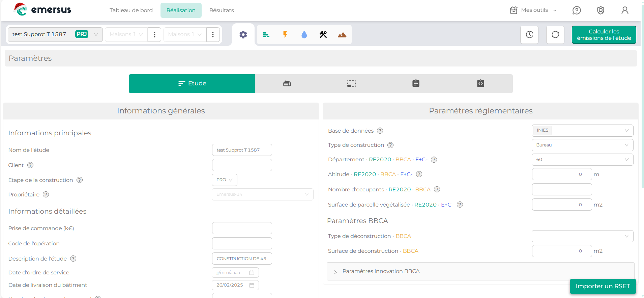Expand Paramètres innovation BBCA section
Screen dimensions: 644x298
click(x=480, y=271)
